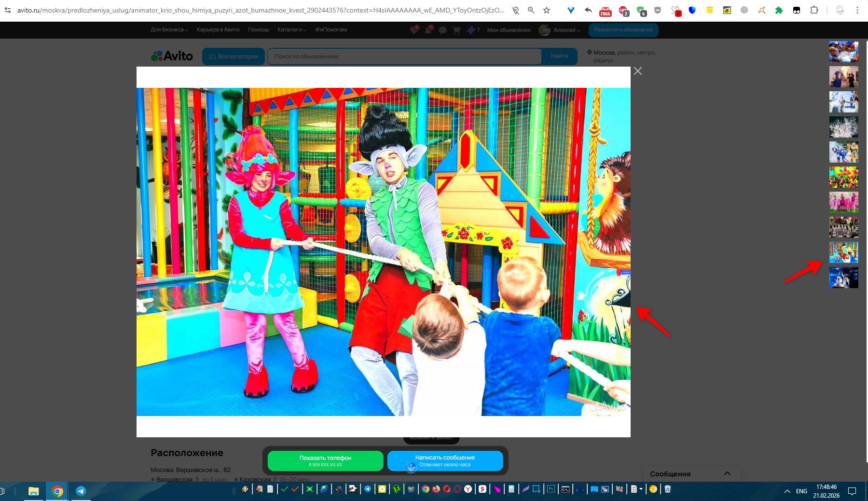
Task: Open the fifth gallery thumbnail
Action: tap(843, 152)
